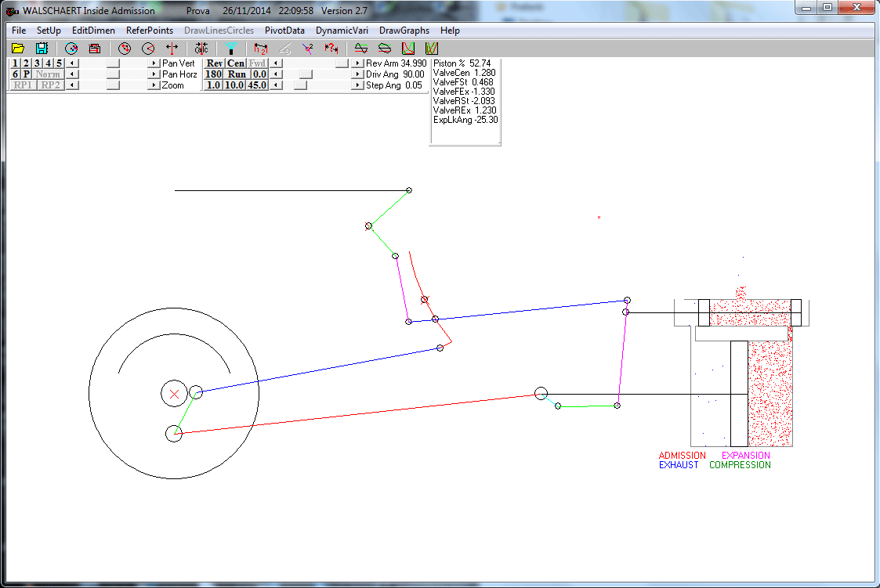Click Step Ang right scroll arrow
The height and width of the screenshot is (588, 880).
(x=357, y=85)
